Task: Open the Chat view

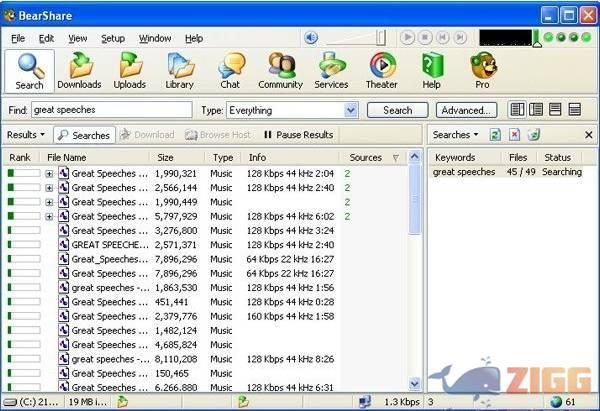Action: pyautogui.click(x=230, y=71)
